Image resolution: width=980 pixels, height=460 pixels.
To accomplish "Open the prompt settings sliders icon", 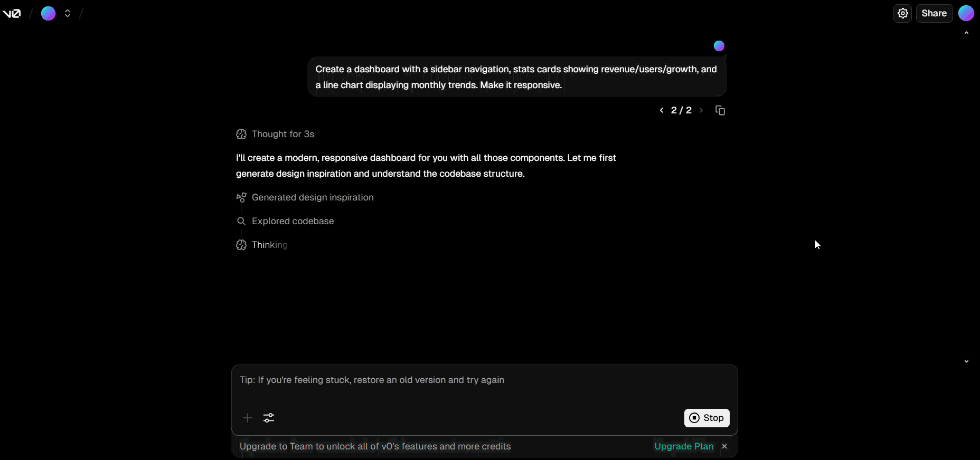I will pos(269,418).
